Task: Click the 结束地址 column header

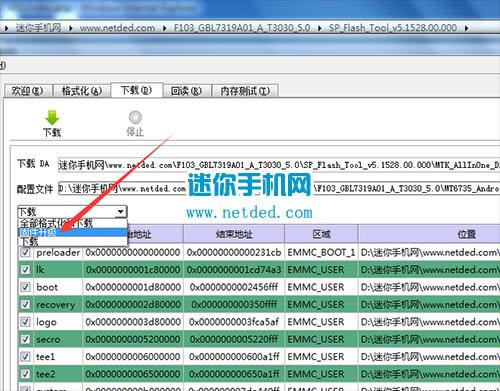Action: (x=234, y=234)
